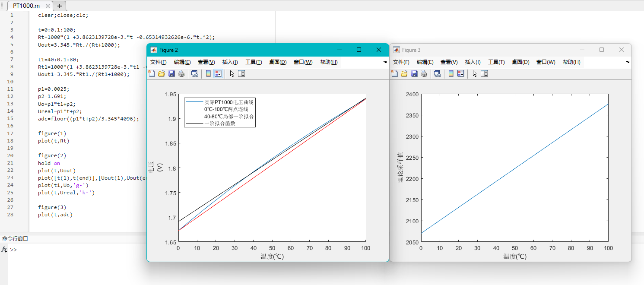Close the Figure 3 window
644x285 pixels.
[622, 50]
